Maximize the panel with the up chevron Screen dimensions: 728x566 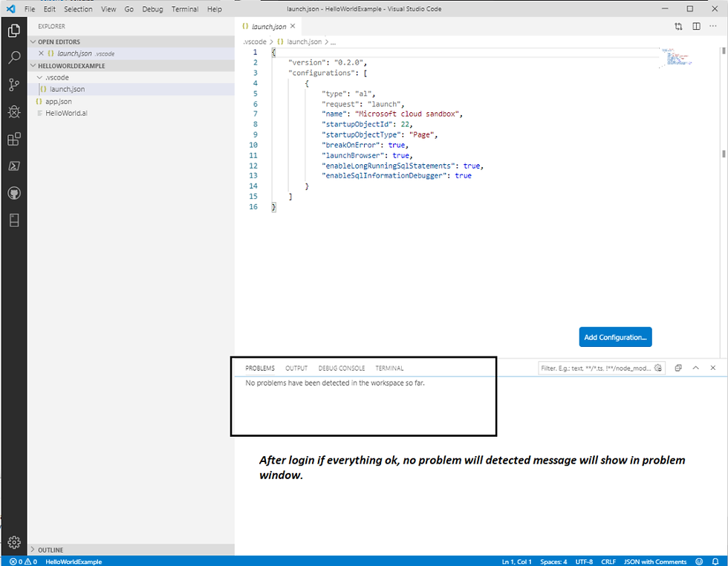[x=695, y=368]
